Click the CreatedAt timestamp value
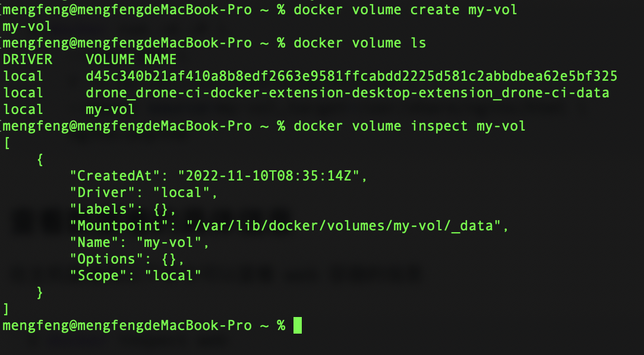The image size is (644, 355). 269,176
